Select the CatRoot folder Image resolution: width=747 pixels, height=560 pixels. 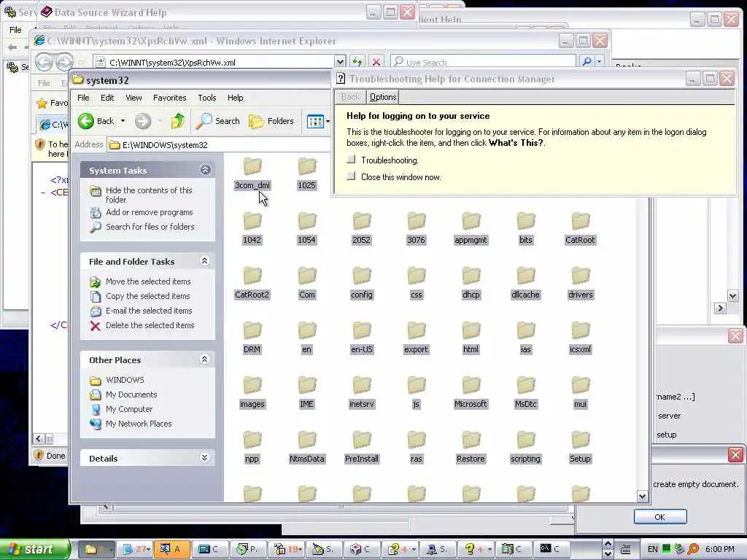pyautogui.click(x=580, y=229)
